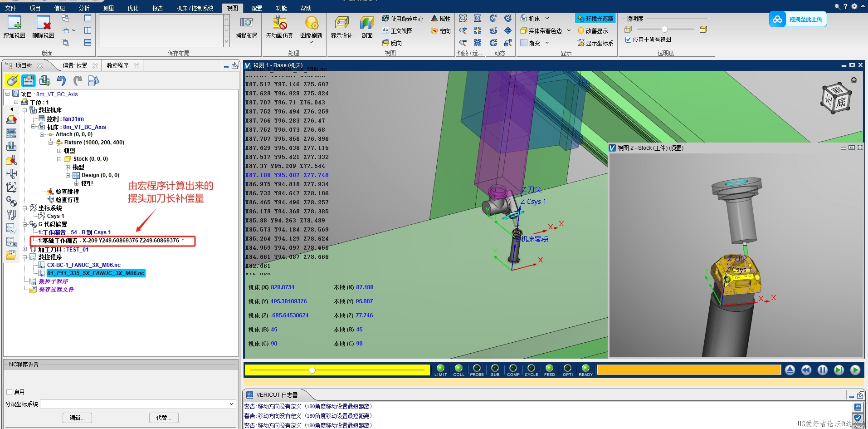Open the 分析 menu
868x429 pixels.
coord(84,8)
